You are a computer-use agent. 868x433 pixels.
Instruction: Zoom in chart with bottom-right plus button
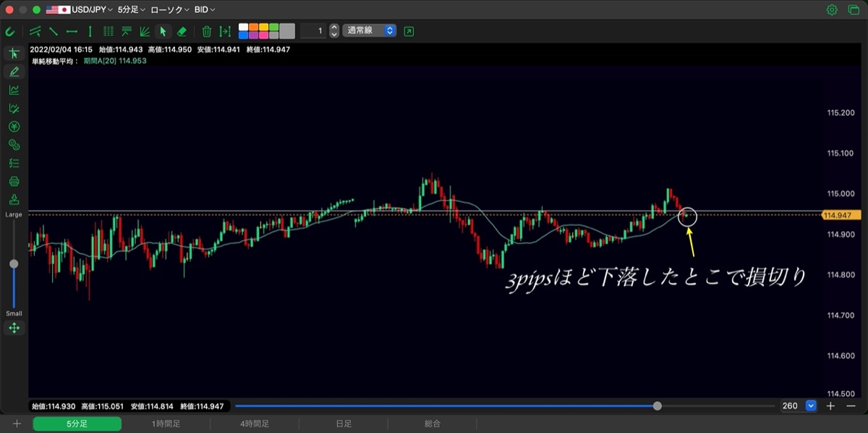pos(830,406)
